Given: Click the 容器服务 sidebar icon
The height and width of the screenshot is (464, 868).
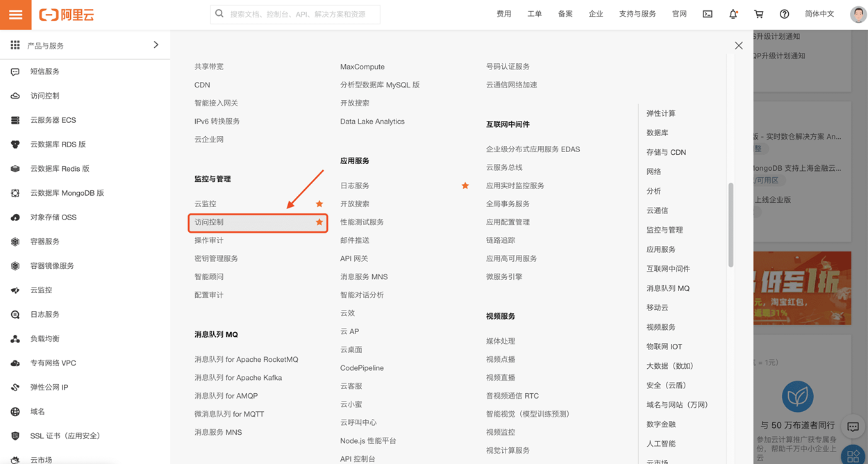Looking at the screenshot, I should [x=15, y=242].
